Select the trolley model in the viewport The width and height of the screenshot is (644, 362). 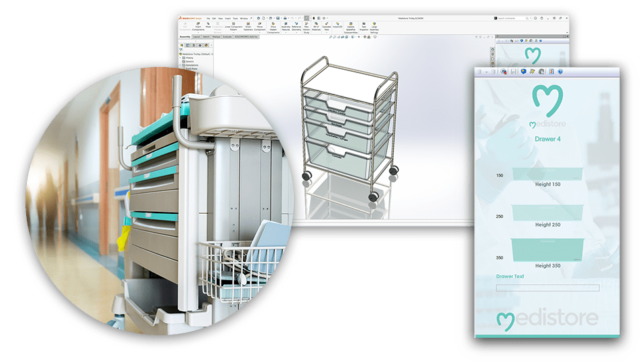tap(345, 127)
